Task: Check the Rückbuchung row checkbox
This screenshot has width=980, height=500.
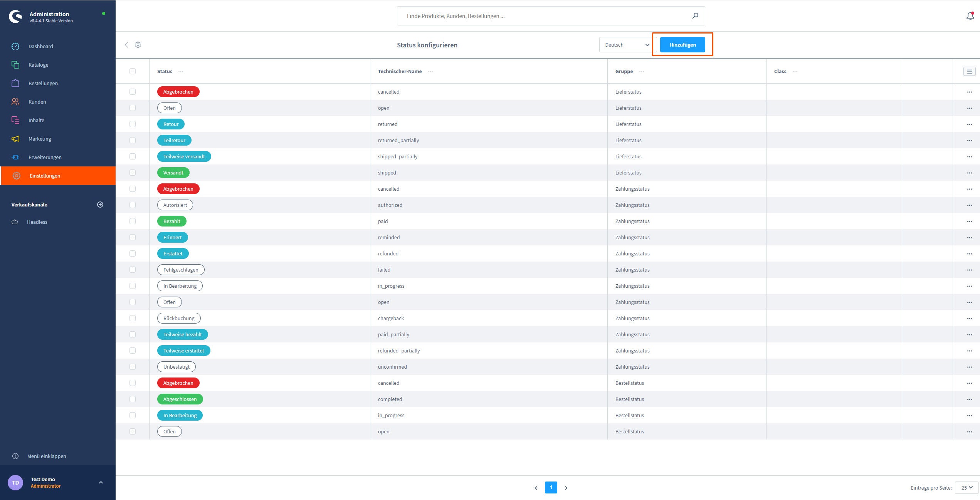Action: (133, 318)
